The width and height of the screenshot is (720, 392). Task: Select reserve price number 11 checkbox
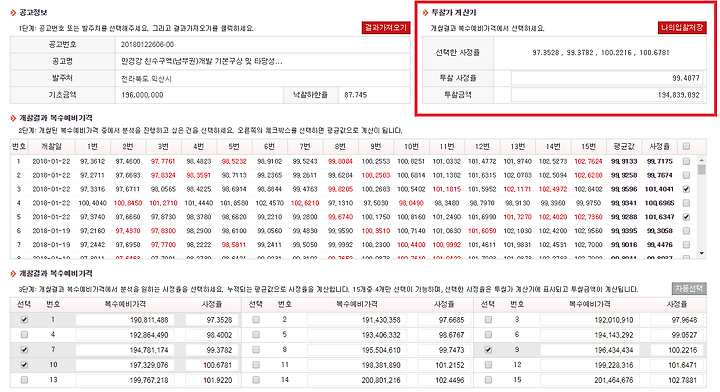[x=256, y=365]
